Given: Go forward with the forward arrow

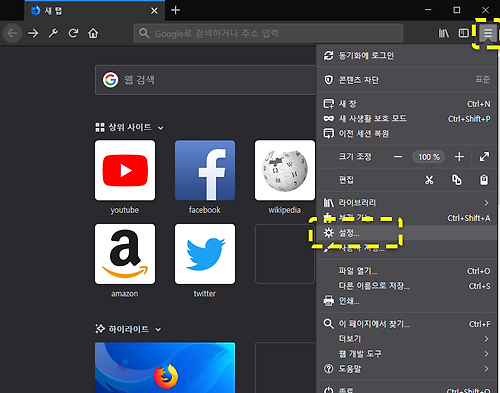Looking at the screenshot, I should (33, 33).
